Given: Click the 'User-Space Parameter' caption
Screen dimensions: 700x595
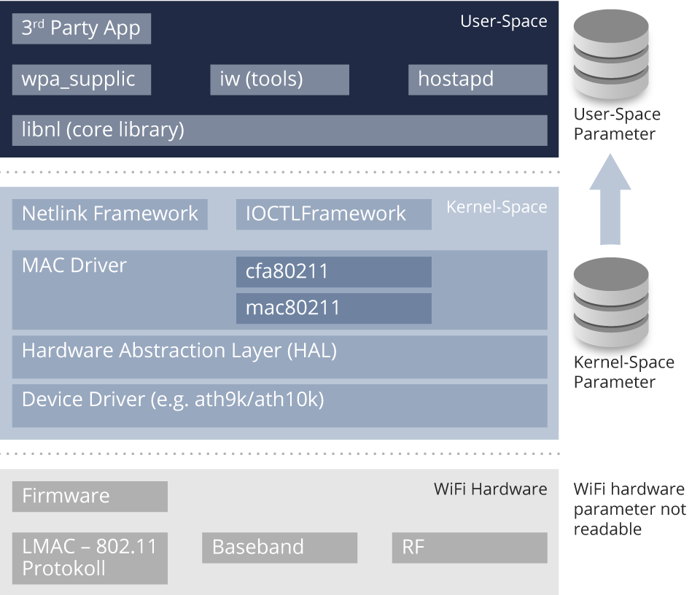Looking at the screenshot, I should click(617, 124).
